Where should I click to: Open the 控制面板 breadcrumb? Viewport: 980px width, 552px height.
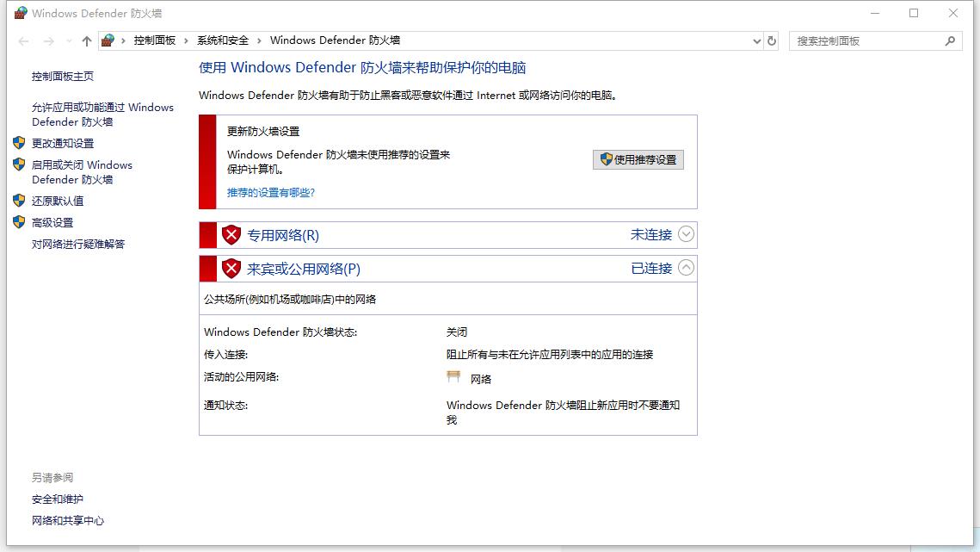(154, 40)
